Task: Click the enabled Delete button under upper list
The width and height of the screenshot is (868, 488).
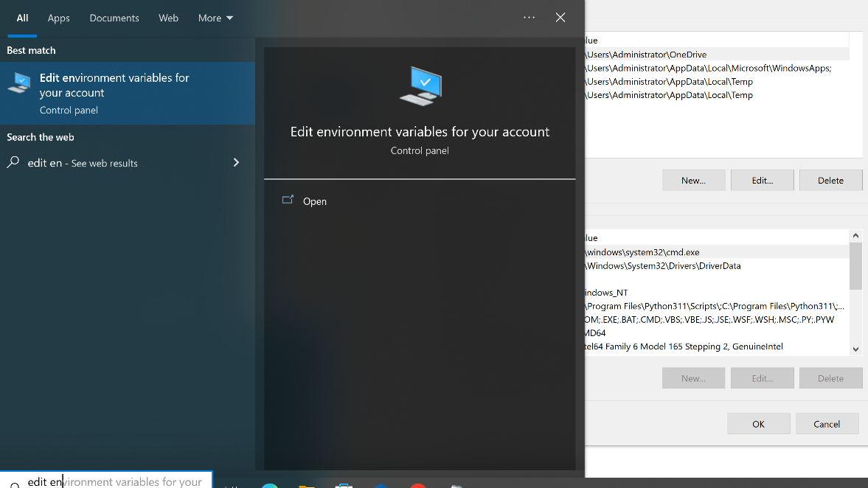Action: [x=830, y=181]
